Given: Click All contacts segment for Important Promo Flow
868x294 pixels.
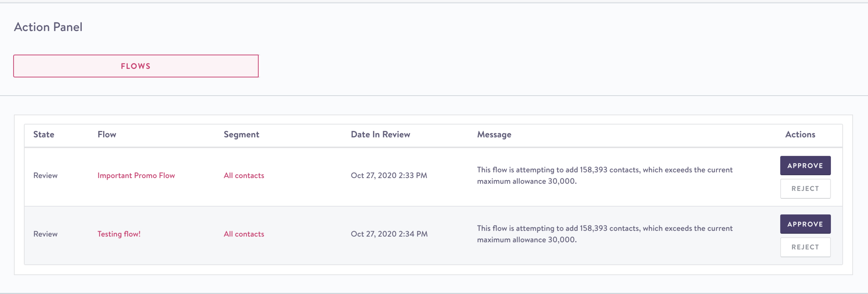Looking at the screenshot, I should 244,175.
